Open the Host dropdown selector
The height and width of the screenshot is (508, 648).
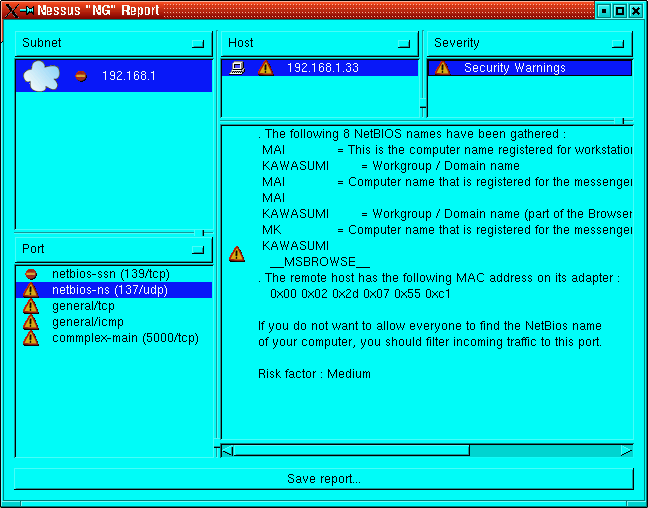click(x=403, y=44)
